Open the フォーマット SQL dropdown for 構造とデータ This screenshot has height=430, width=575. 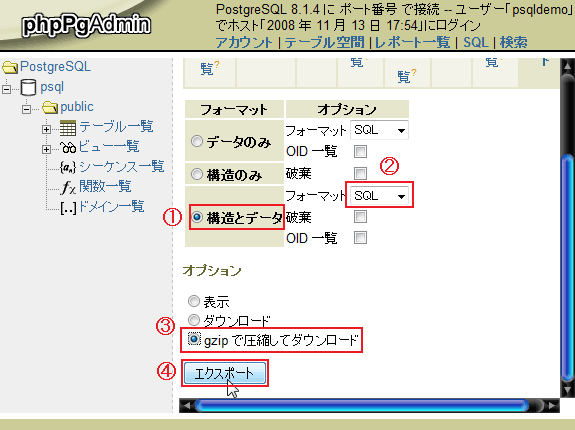[379, 196]
